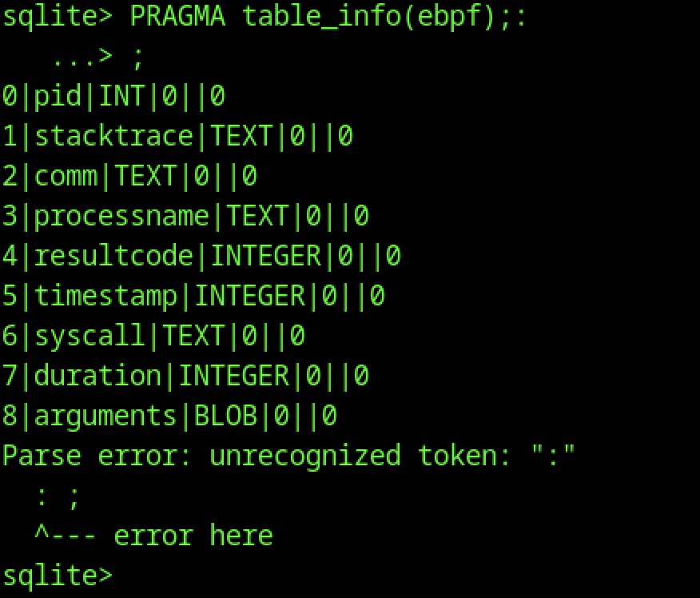This screenshot has width=700, height=598.
Task: Click the INT type on the pid row
Action: (121, 96)
